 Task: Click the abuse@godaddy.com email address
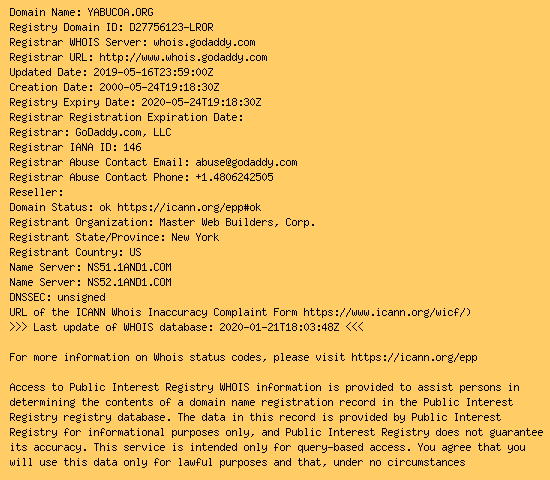click(246, 162)
